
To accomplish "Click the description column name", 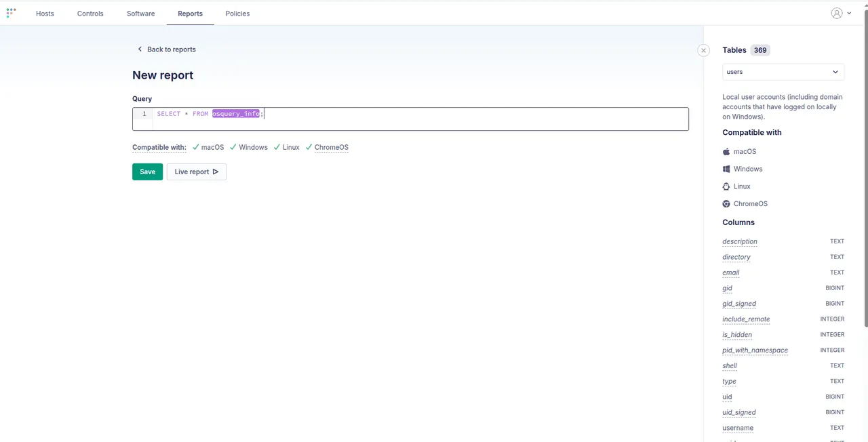I will tap(740, 241).
